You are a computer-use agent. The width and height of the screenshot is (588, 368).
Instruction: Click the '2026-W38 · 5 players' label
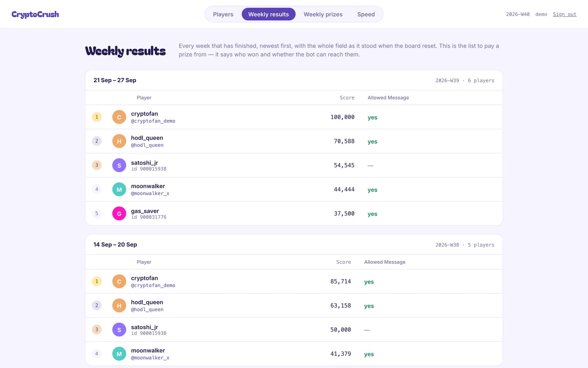tap(465, 245)
